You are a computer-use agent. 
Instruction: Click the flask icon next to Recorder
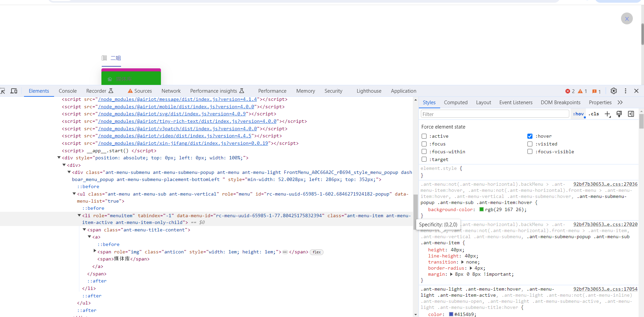pos(111,91)
